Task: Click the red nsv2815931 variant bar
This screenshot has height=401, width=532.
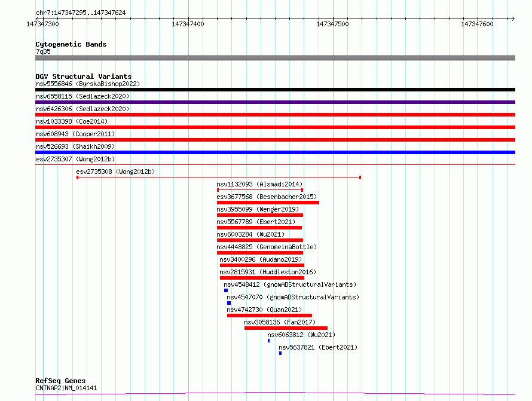Action: click(262, 278)
